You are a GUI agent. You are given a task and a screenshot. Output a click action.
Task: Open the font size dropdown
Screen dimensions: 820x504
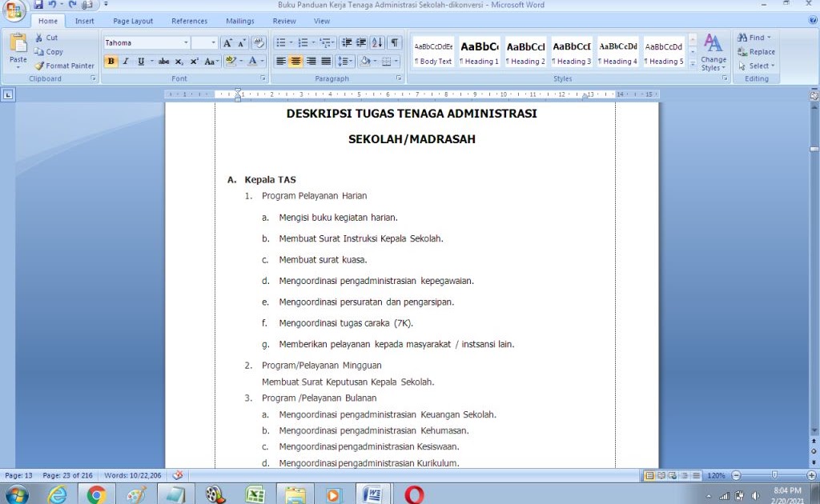(213, 43)
